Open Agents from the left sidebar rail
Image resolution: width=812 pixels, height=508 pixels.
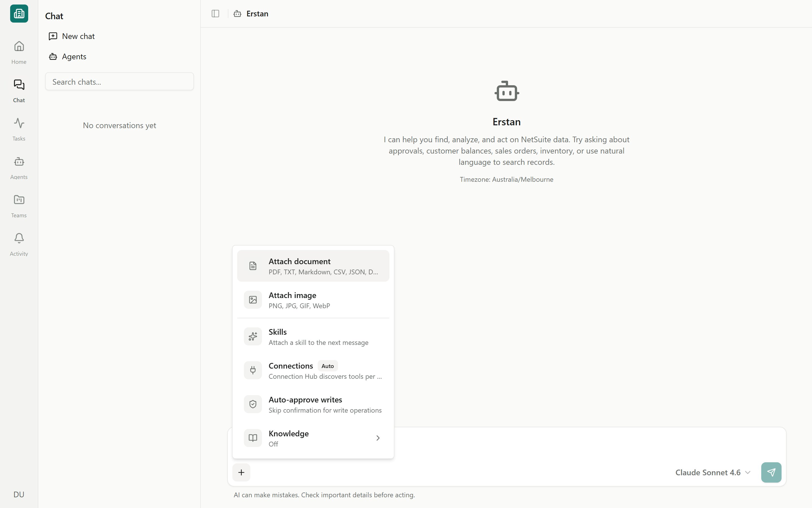click(19, 167)
